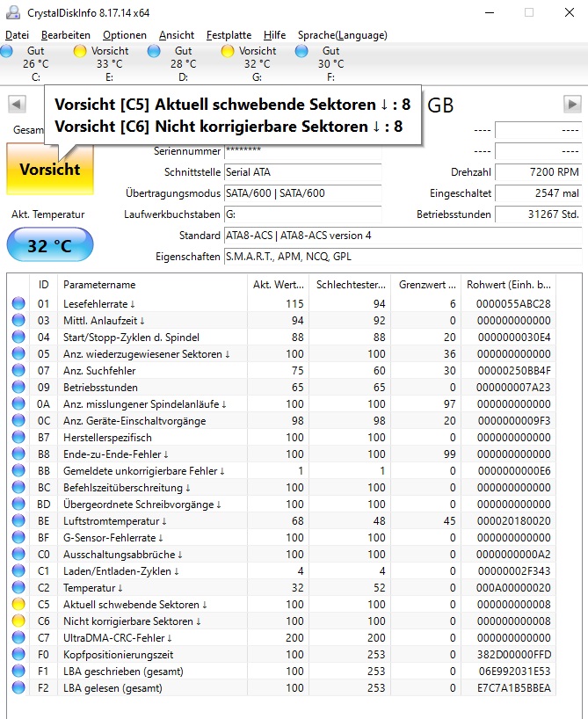
Task: Click blue status icon for Befehlszeitüberschreitung
Action: pos(18,487)
